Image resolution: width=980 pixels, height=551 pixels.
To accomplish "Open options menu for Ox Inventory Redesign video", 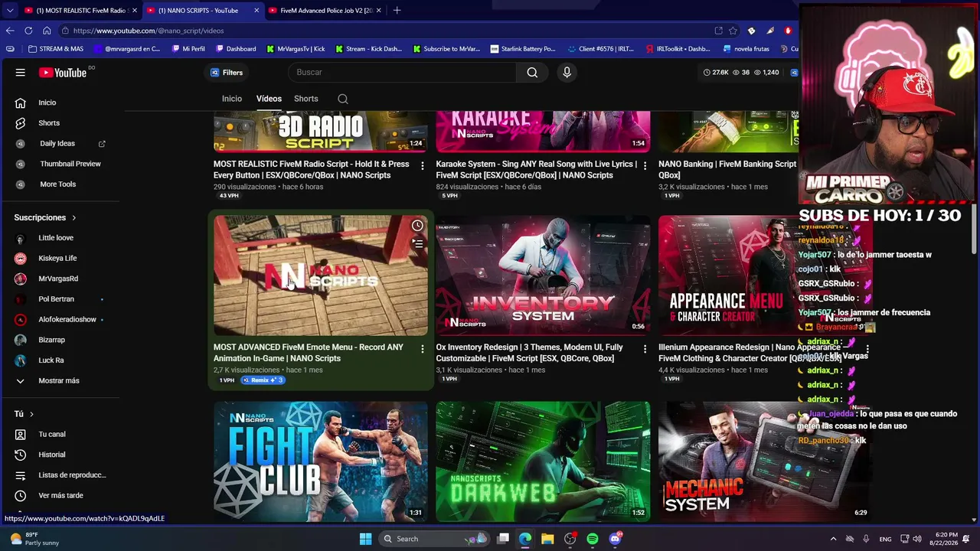I will point(645,349).
